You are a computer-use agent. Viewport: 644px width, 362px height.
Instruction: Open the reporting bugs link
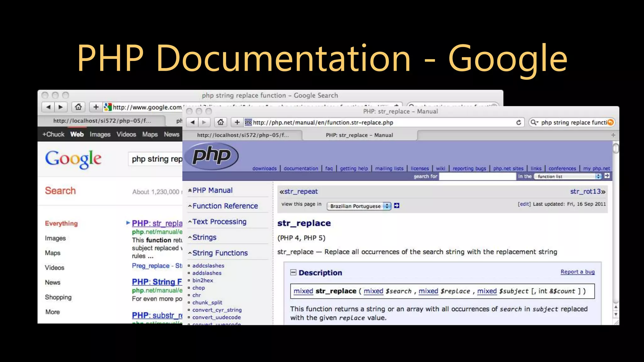469,168
